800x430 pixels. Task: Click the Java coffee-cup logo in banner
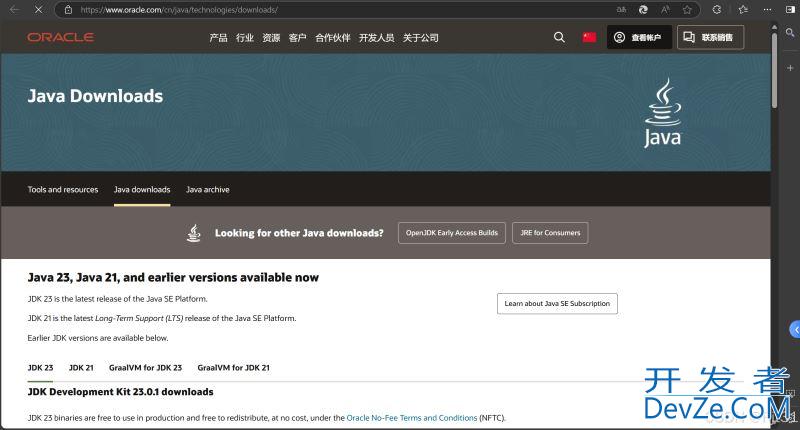[662, 112]
